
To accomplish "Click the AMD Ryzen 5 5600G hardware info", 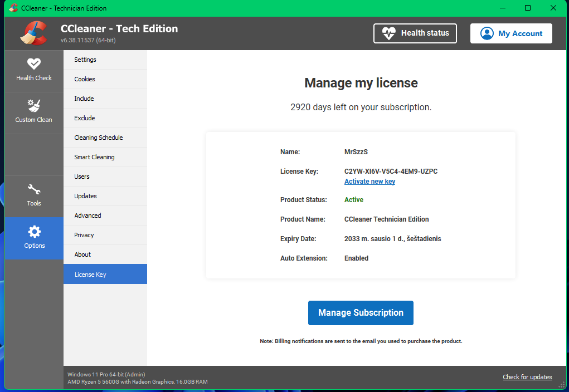I will pos(138,382).
